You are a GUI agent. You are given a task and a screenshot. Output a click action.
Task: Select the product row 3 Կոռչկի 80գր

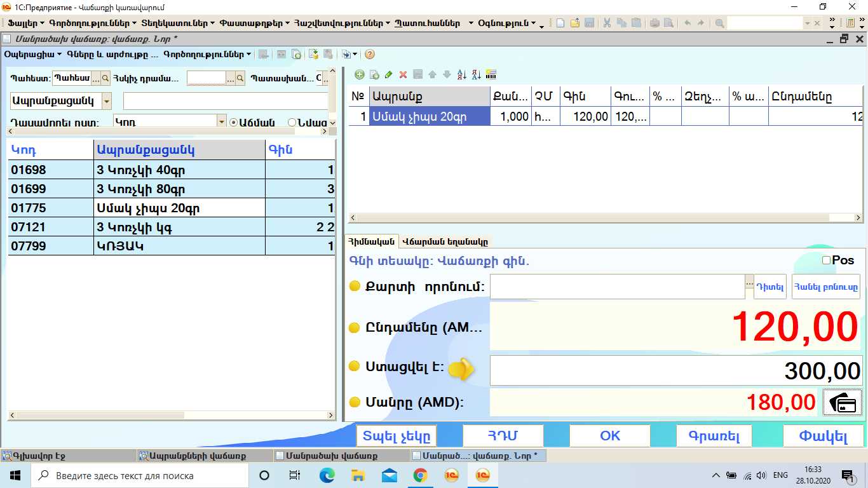pyautogui.click(x=172, y=189)
